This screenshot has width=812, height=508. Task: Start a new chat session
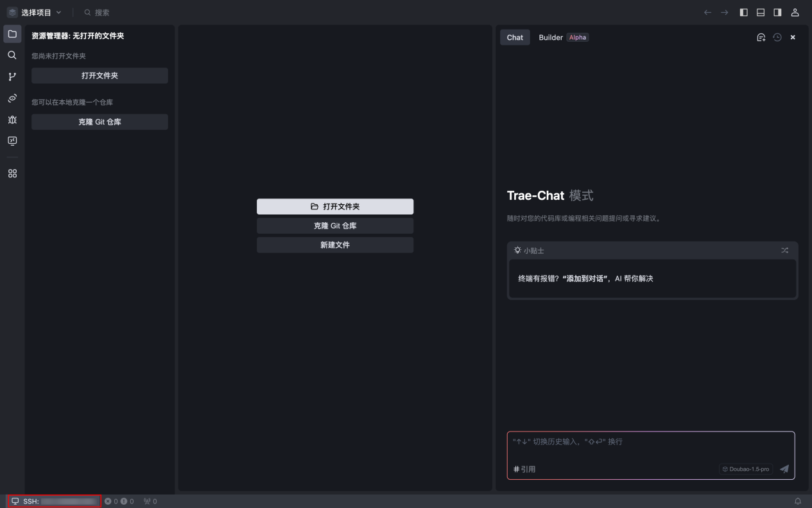761,37
